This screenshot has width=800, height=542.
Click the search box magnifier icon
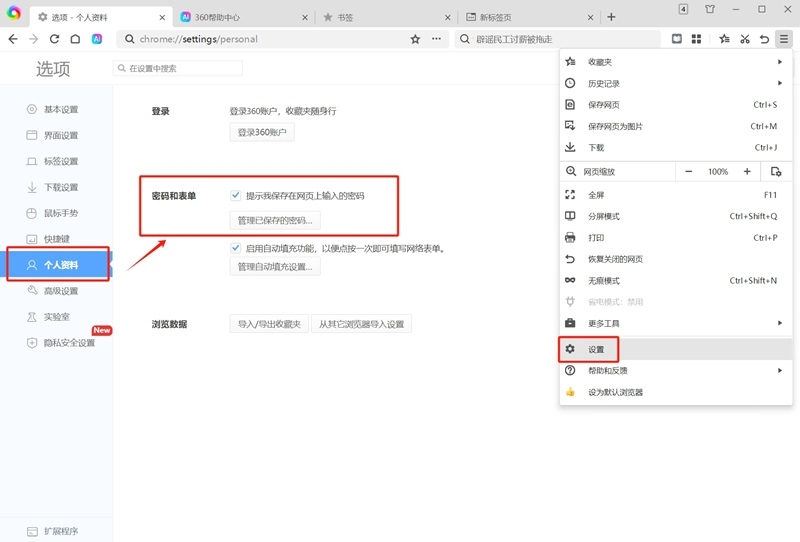tap(464, 39)
